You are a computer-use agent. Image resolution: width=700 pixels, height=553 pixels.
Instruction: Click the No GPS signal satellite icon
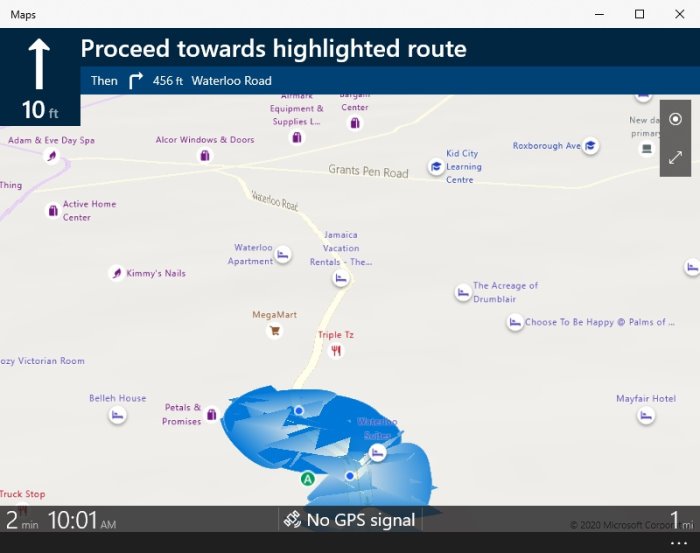[292, 520]
